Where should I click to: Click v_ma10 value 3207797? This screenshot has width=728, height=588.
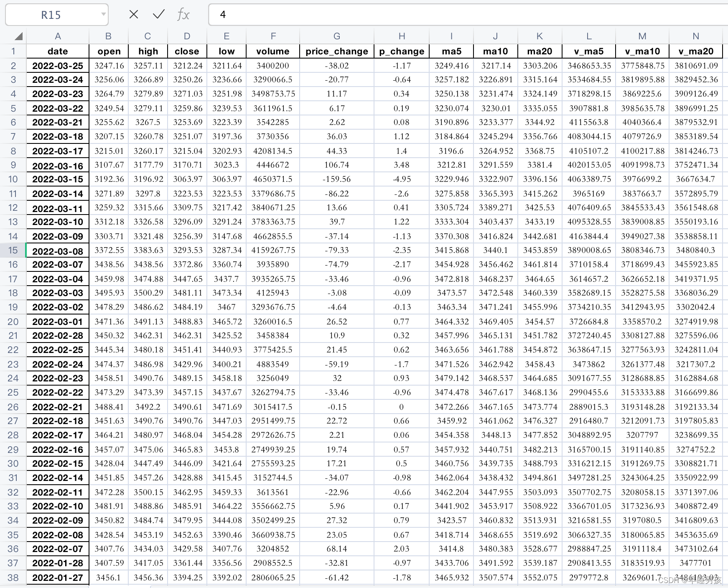[642, 435]
